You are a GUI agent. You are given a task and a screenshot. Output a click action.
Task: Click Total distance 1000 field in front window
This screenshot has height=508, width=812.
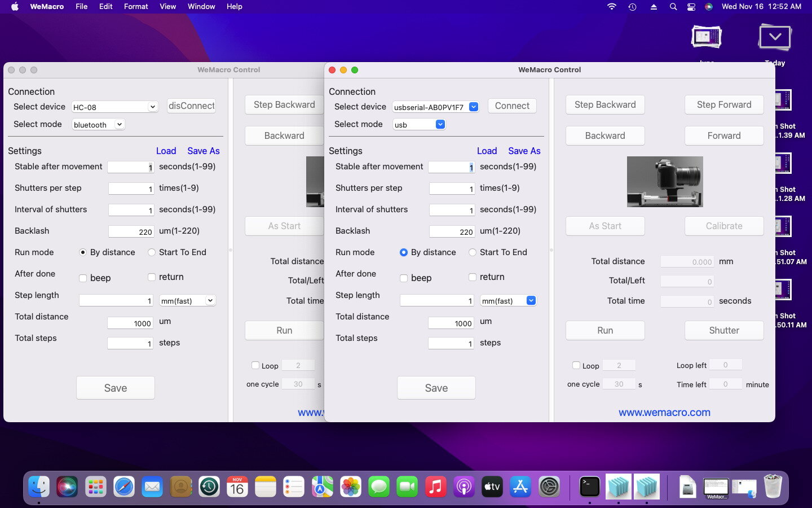click(451, 323)
